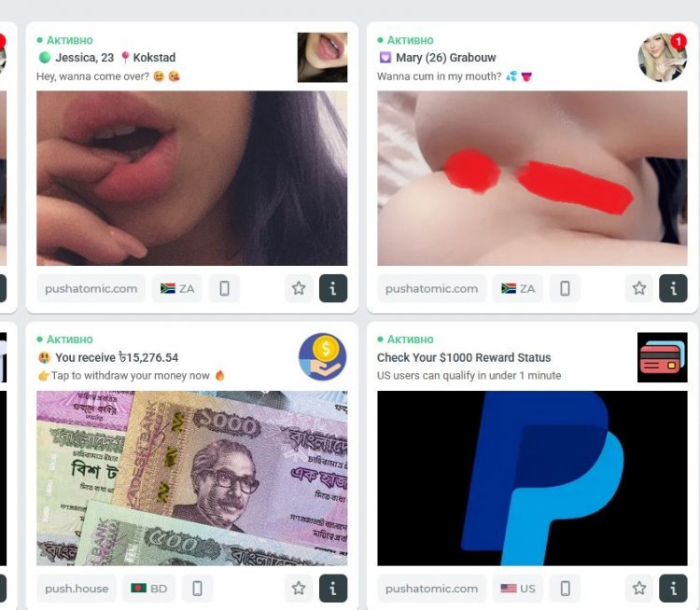Favorite the 'You receive ৳15,276.54' ad
Screen dimensions: 700x610
tap(299, 589)
